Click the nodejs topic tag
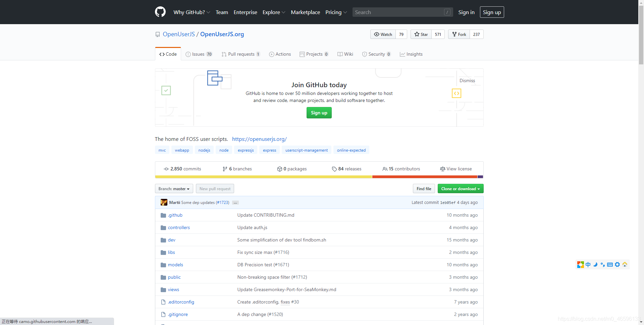Viewport: 644px width, 325px height. (x=204, y=150)
